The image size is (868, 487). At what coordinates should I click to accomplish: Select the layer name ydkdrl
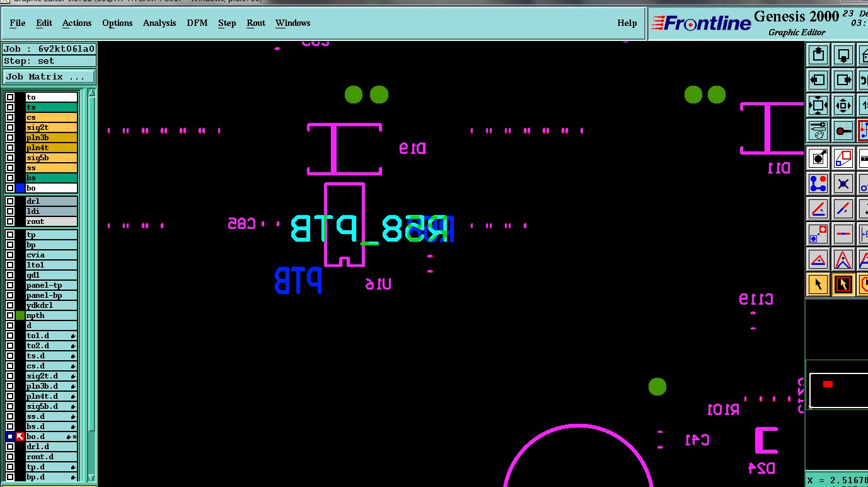click(x=52, y=305)
